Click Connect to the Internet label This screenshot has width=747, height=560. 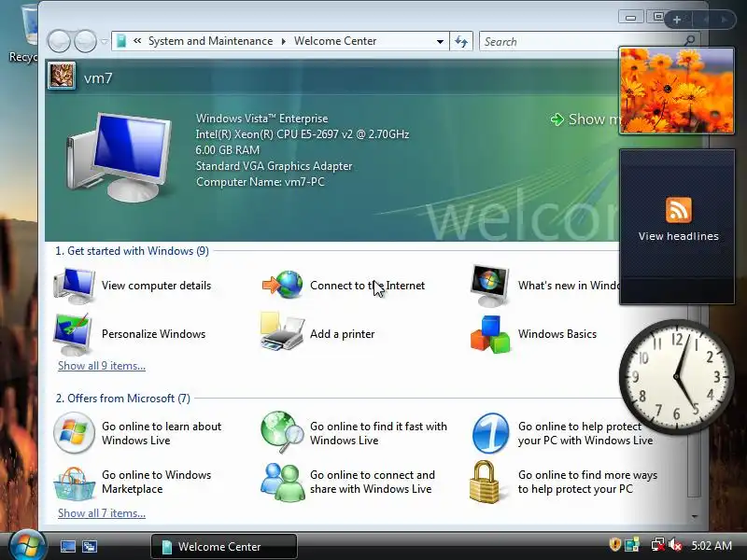click(x=367, y=286)
